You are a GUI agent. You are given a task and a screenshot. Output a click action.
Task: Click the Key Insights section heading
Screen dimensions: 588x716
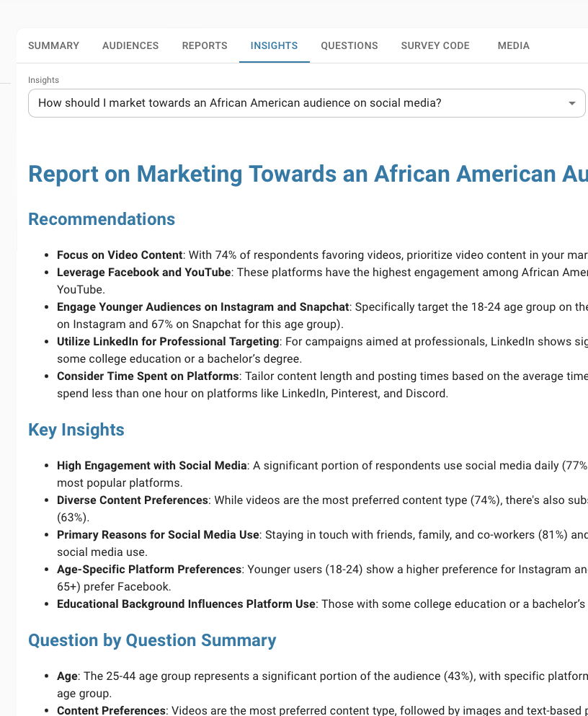pos(76,430)
